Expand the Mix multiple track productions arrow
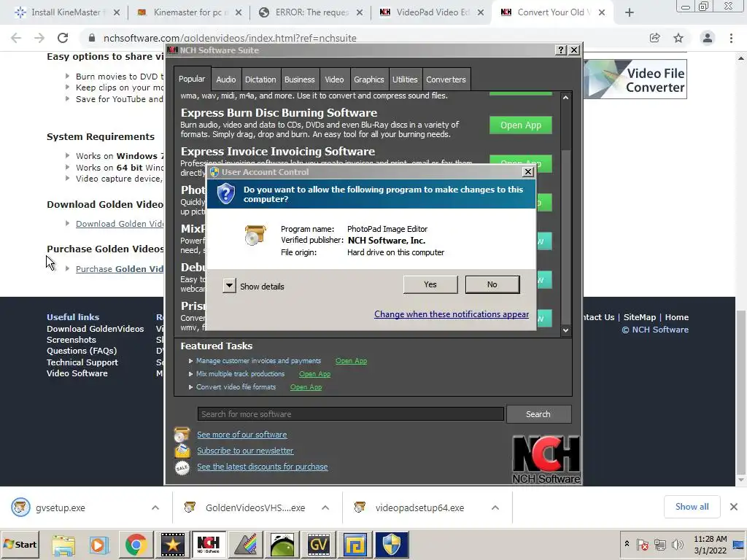 [190, 374]
